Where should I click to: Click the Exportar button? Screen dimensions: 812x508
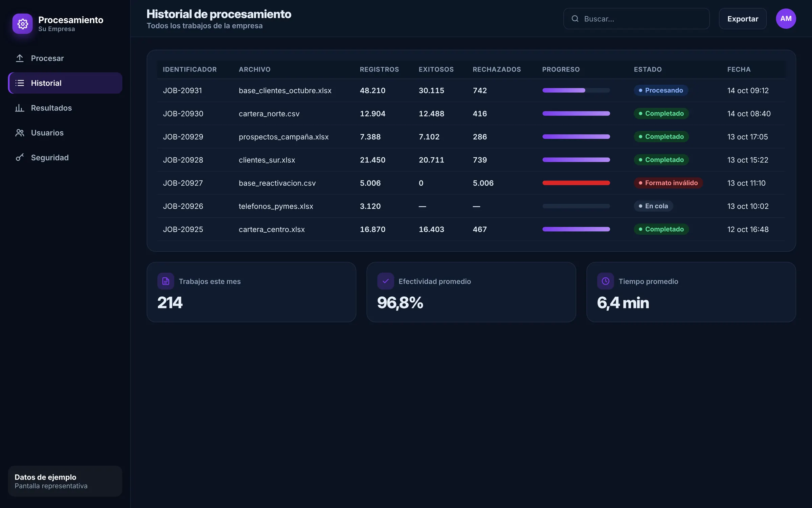[x=743, y=19]
